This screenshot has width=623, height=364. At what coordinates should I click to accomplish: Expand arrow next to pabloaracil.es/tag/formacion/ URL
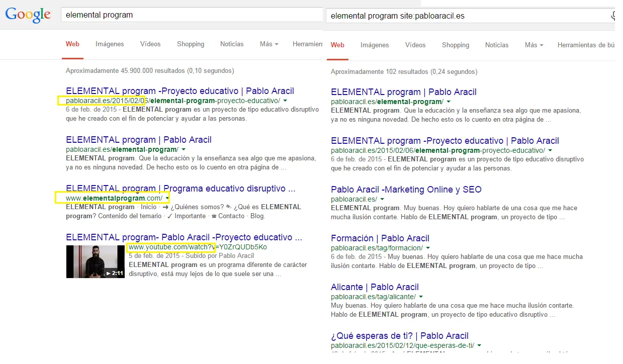(x=428, y=248)
